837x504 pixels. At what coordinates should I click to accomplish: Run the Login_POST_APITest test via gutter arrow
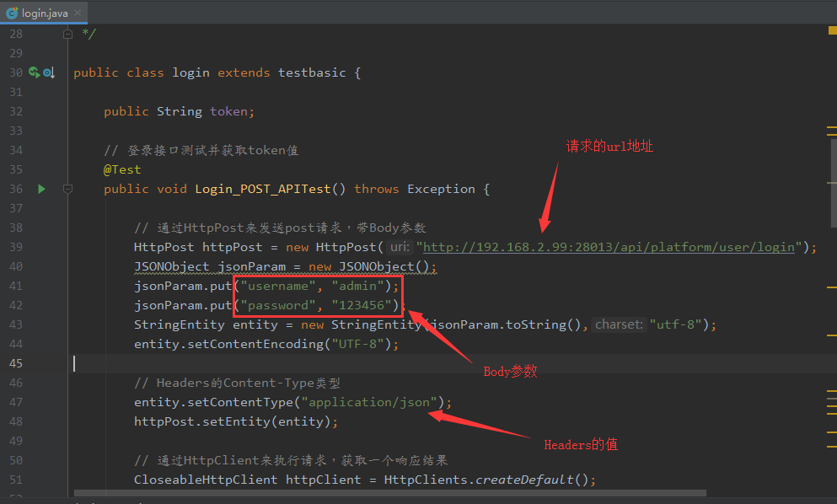pos(41,188)
